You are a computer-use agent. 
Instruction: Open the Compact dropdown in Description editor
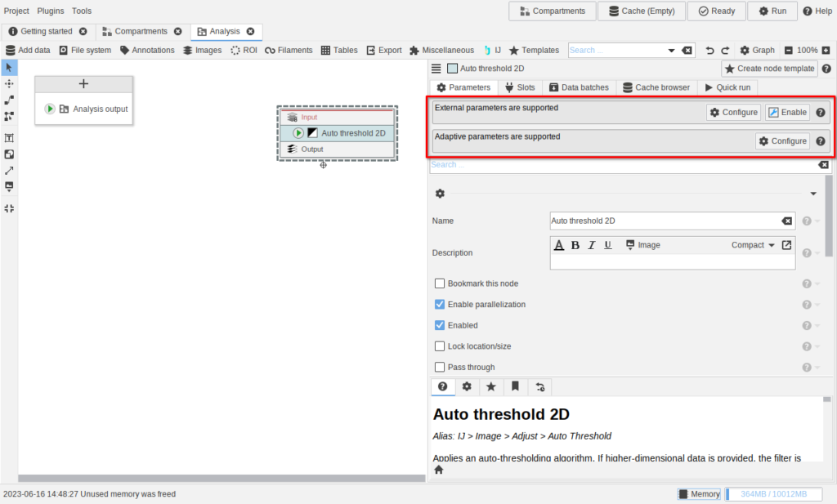pyautogui.click(x=753, y=245)
